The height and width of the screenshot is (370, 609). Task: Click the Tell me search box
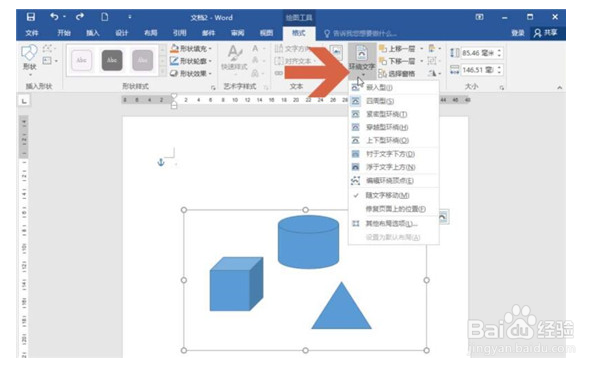pos(361,33)
